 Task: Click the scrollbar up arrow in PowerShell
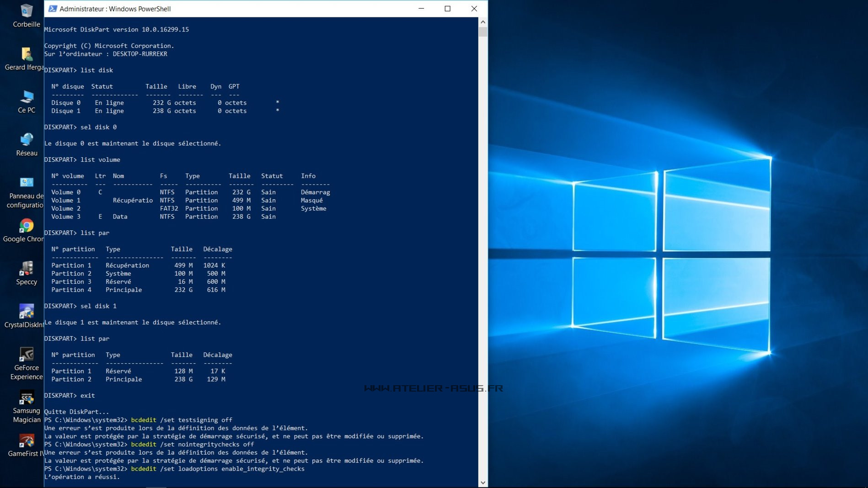(x=483, y=21)
